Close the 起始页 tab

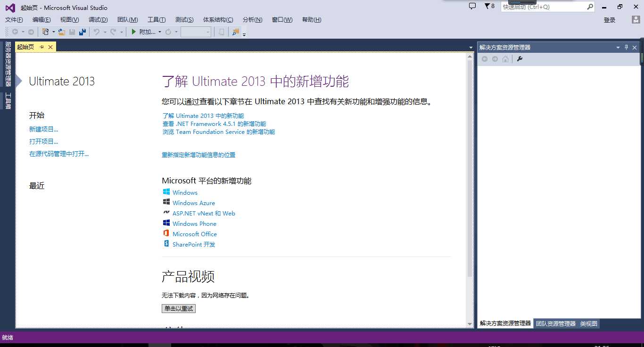(50, 47)
